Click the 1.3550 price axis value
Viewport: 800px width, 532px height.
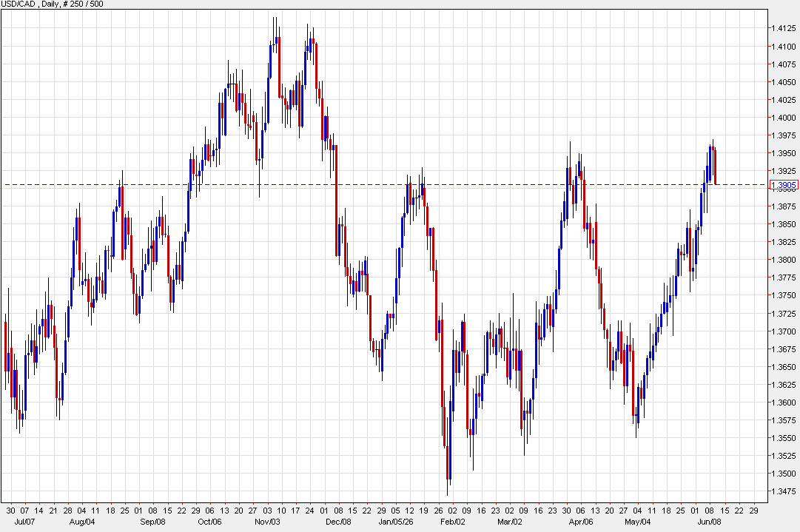pos(783,438)
